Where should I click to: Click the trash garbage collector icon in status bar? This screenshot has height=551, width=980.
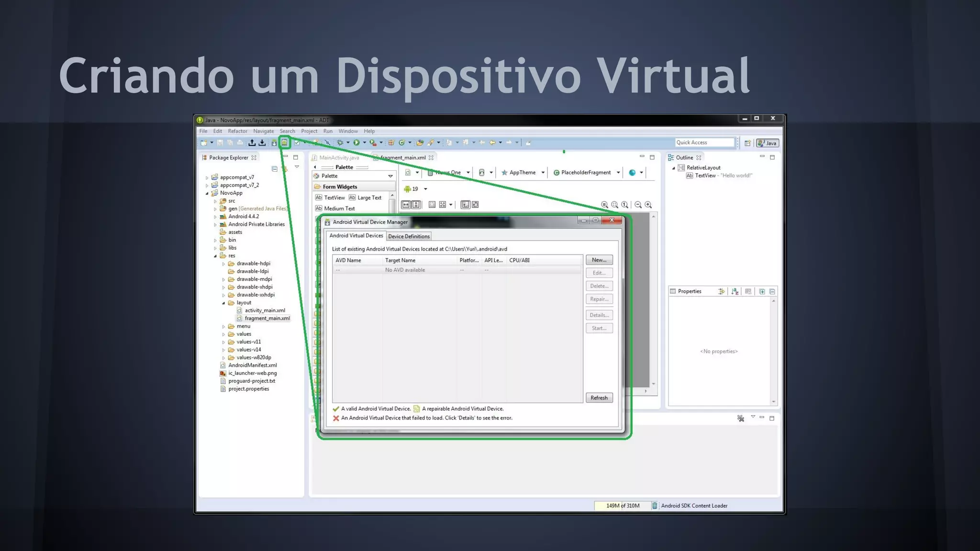click(x=655, y=506)
